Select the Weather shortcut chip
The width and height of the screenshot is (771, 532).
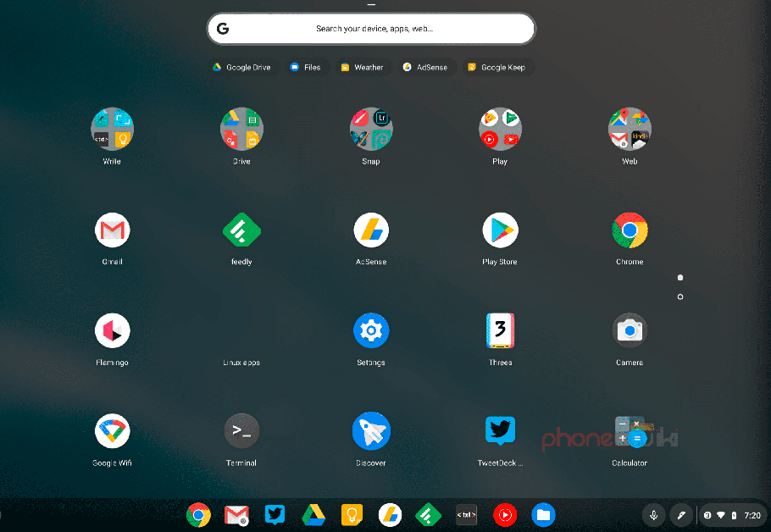pyautogui.click(x=362, y=67)
